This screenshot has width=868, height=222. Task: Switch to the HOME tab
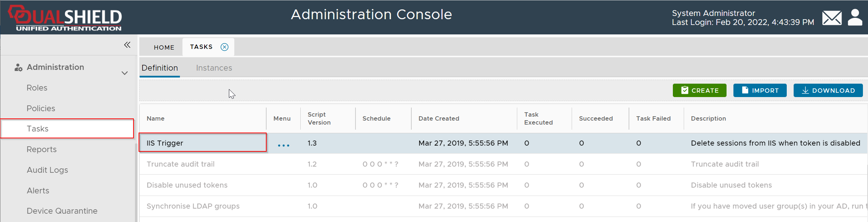click(164, 47)
